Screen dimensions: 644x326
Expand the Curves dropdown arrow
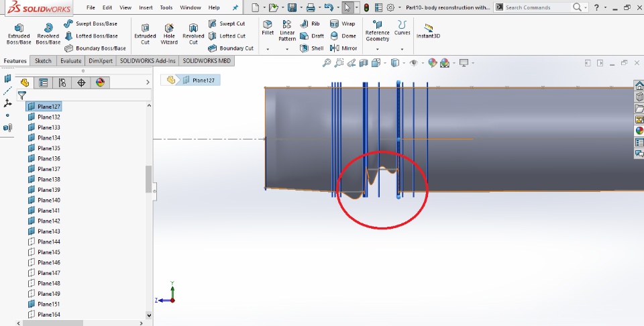pos(402,49)
